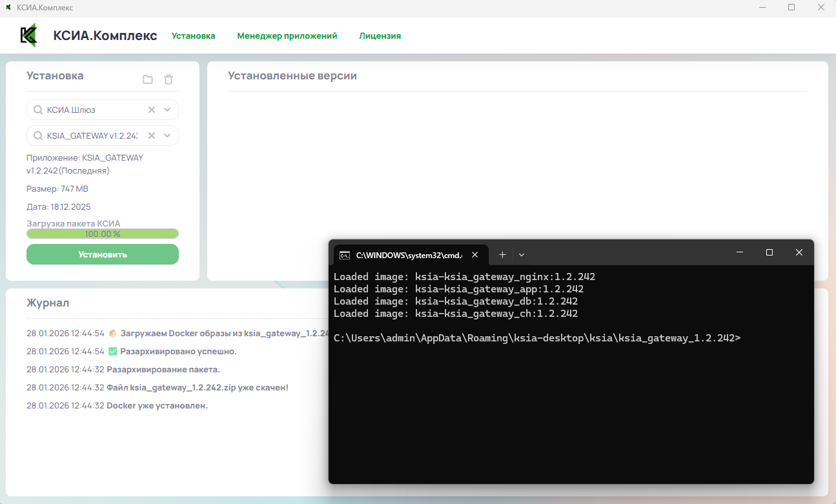Close the cmd.exe terminal tab

click(x=475, y=254)
